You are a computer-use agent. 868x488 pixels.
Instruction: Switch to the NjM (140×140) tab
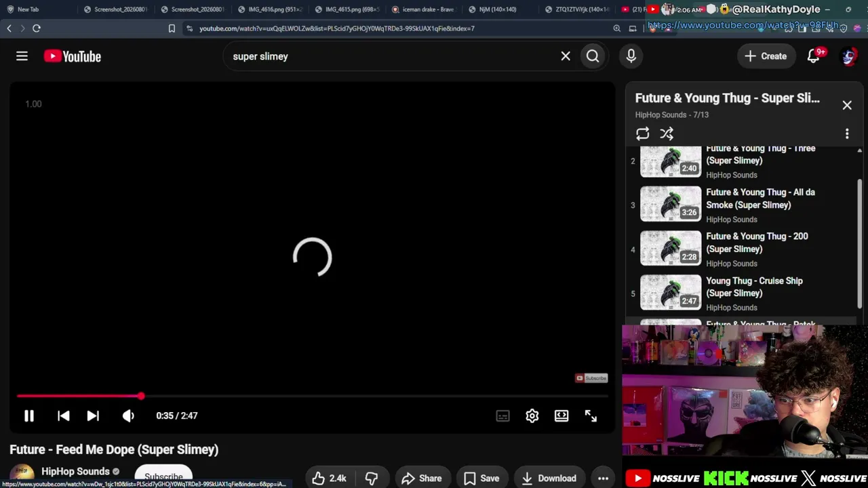[500, 9]
